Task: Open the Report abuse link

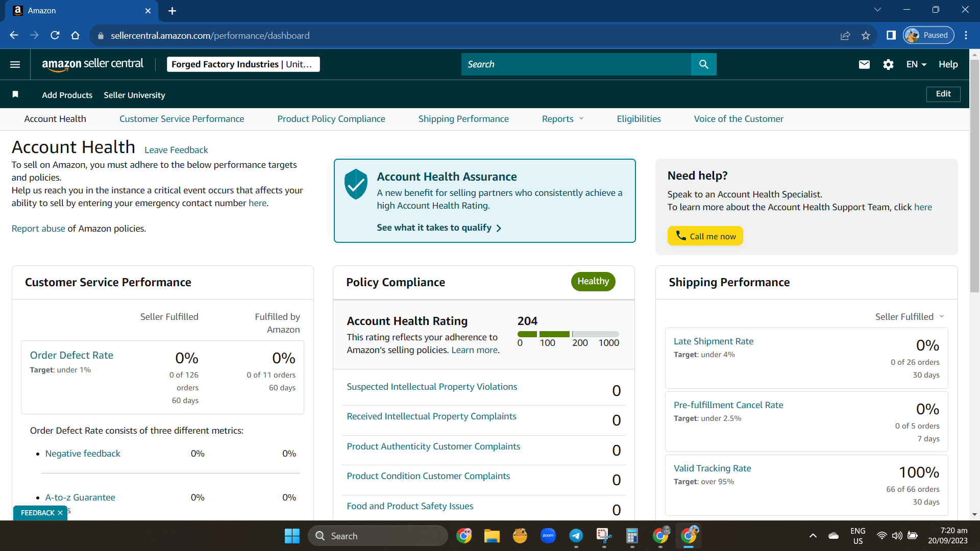Action: tap(38, 229)
